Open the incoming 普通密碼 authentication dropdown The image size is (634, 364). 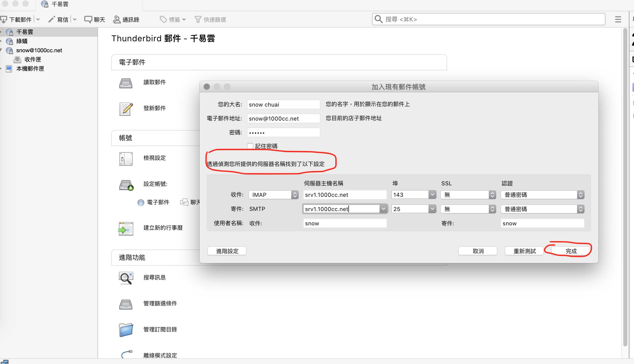[x=542, y=195]
